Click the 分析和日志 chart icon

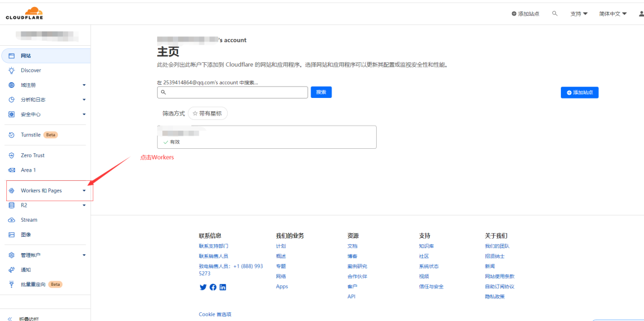tap(12, 100)
